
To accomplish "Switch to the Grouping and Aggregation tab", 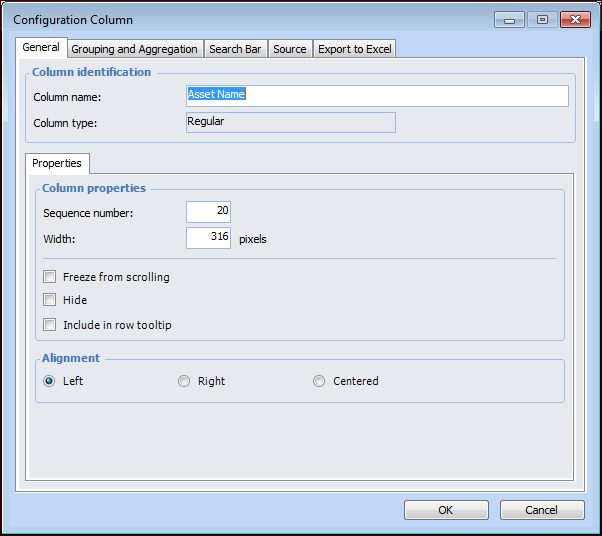I will pos(134,49).
